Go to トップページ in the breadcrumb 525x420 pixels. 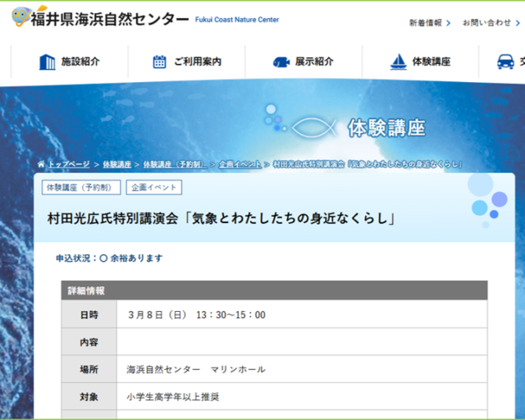[x=69, y=164]
